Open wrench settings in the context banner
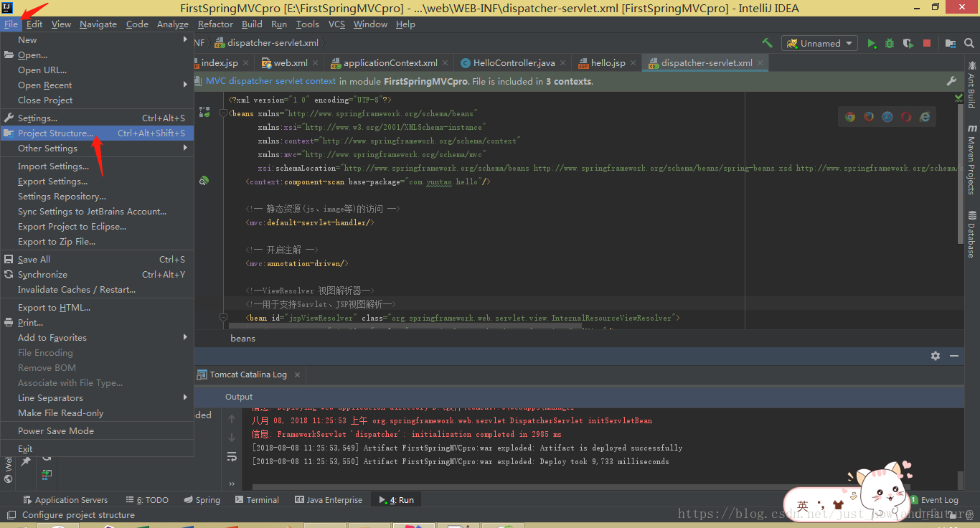This screenshot has width=980, height=528. (x=952, y=81)
